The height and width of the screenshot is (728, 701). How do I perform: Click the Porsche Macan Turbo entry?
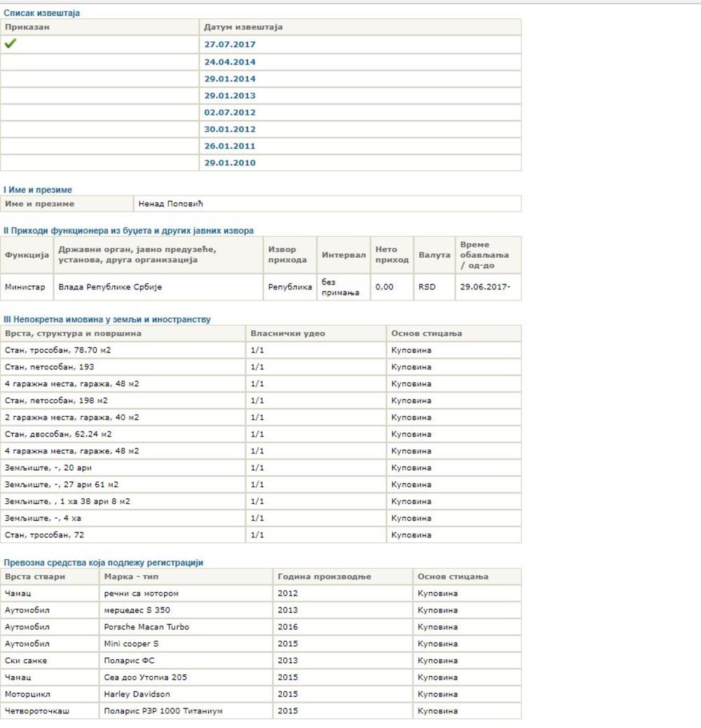click(x=147, y=626)
